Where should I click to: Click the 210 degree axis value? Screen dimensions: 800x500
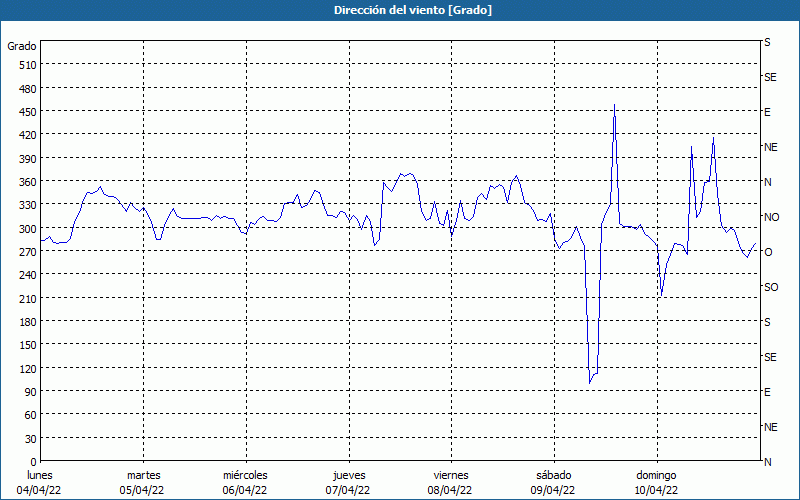(x=28, y=298)
